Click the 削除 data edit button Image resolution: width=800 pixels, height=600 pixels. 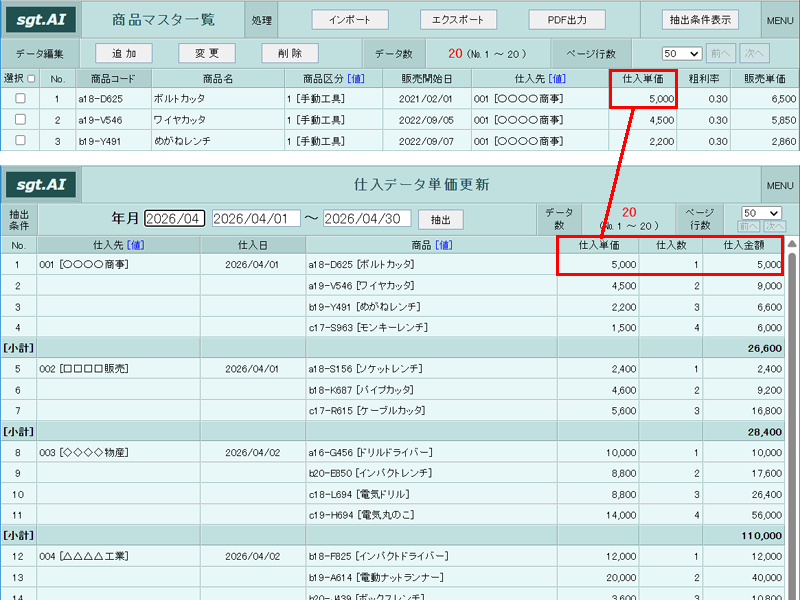tap(290, 53)
